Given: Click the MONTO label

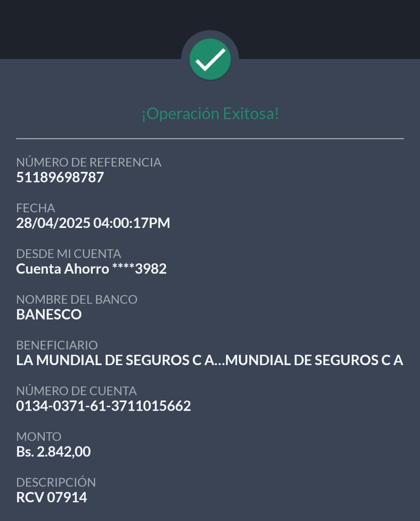Looking at the screenshot, I should (39, 437).
